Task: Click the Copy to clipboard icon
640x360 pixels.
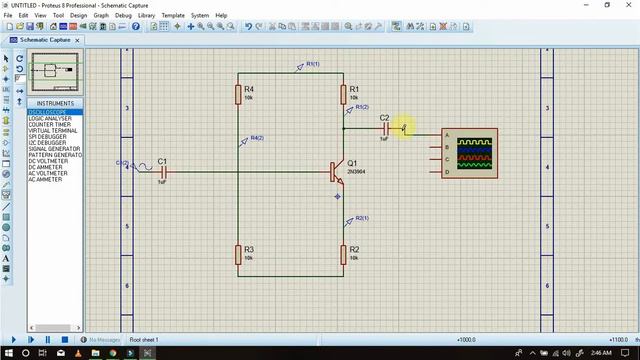Action: coord(282,27)
